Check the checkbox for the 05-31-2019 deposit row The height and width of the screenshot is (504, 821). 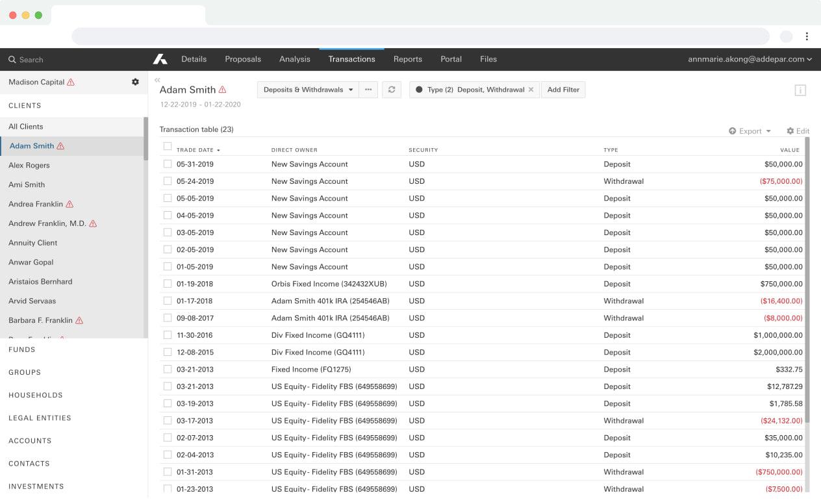(x=167, y=164)
